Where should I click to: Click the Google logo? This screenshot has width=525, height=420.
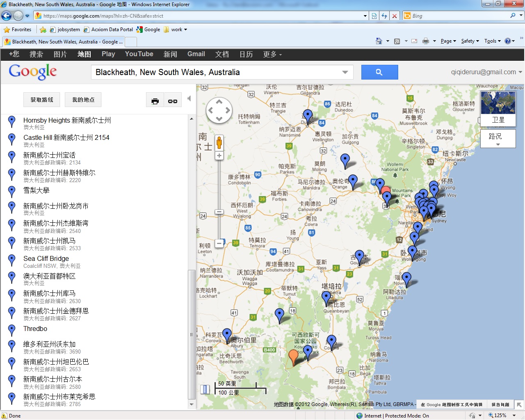33,72
